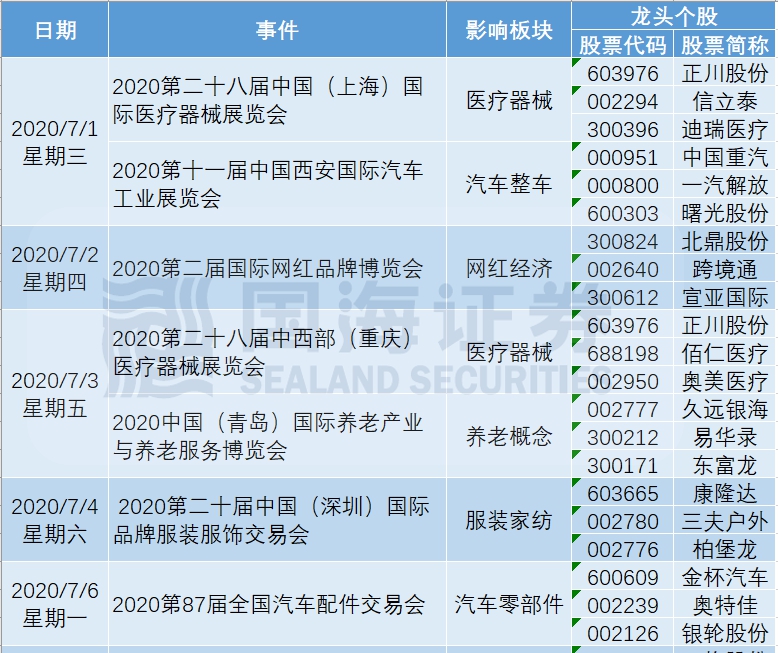
Task: Select the 曙光股份 stock name cell
Action: click(x=725, y=213)
